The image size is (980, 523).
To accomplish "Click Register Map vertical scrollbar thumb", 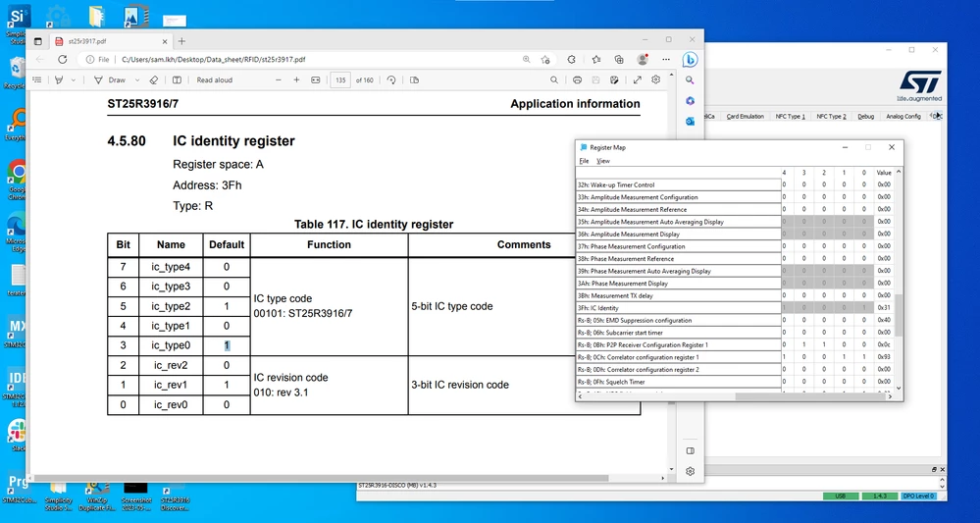I will [899, 315].
